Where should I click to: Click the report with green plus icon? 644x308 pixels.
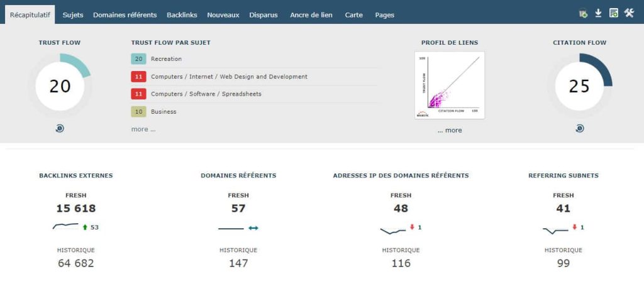614,13
